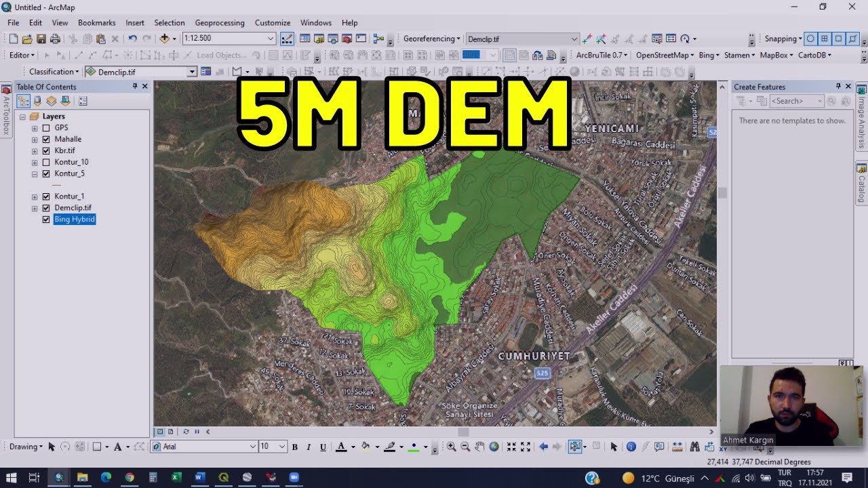
Task: Open ModelBuilder window icon
Action: pos(378,39)
